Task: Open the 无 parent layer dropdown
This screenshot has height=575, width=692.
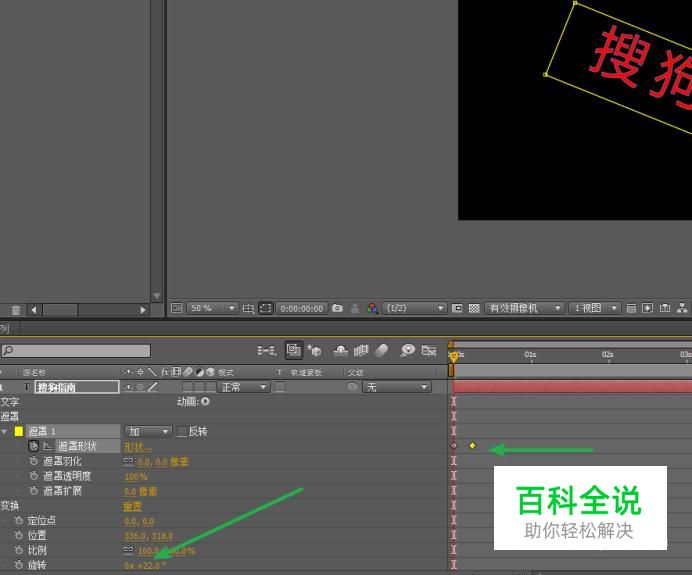Action: point(396,387)
